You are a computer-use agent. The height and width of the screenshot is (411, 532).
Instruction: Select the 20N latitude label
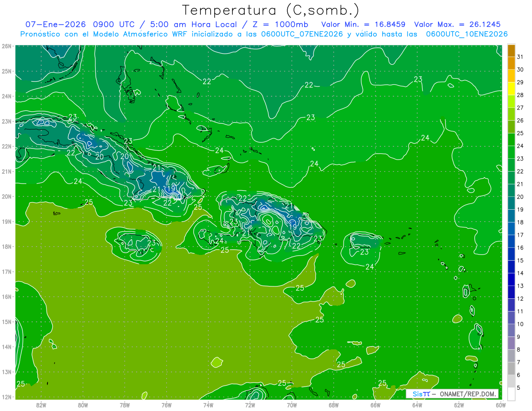click(x=6, y=196)
